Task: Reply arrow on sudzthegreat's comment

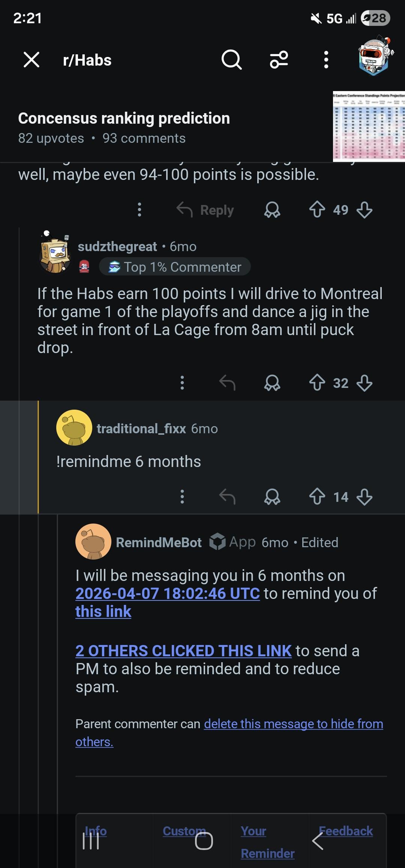Action: (x=227, y=383)
